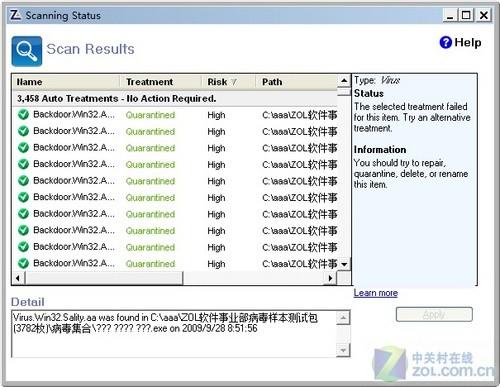Click the Status heading in the side panel
This screenshot has width=500, height=387.
point(369,93)
